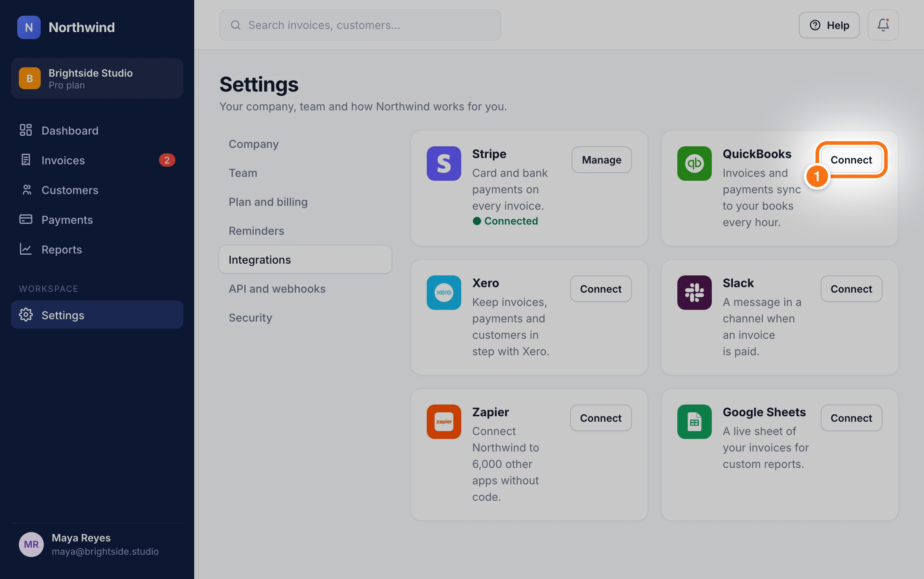Click the Slack app icon
Screen dimensions: 924x579
[x=694, y=293]
